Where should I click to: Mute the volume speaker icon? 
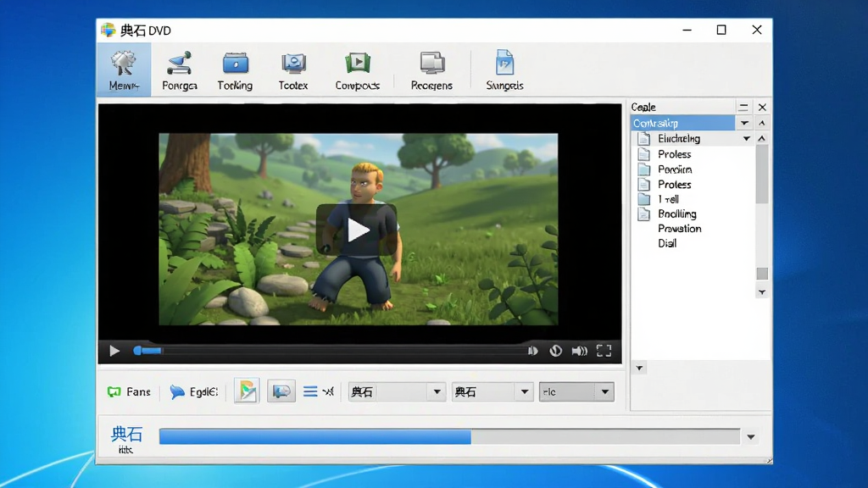tap(579, 351)
